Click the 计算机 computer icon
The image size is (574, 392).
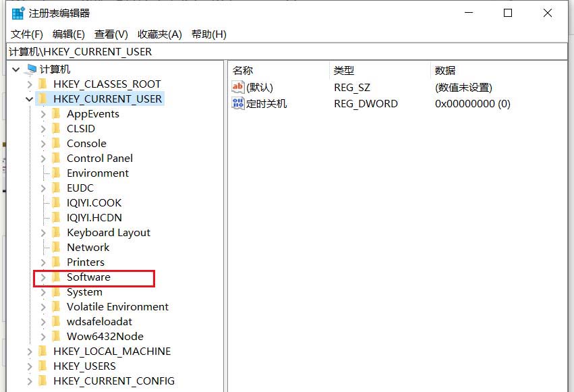pos(31,69)
